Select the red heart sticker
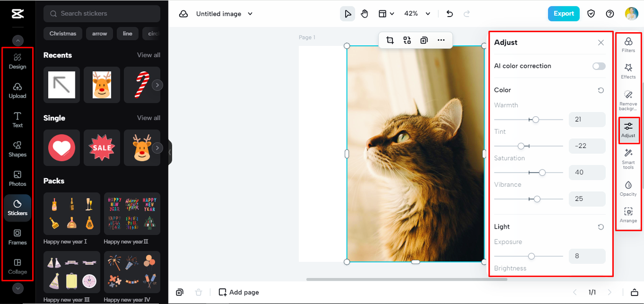Image resolution: width=644 pixels, height=304 pixels. pos(62,148)
